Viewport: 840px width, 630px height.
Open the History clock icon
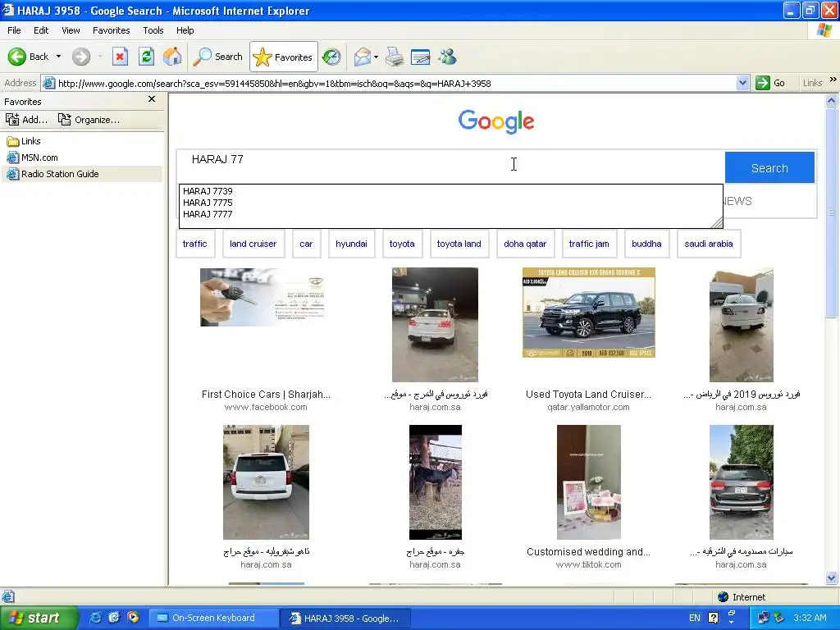click(x=331, y=57)
